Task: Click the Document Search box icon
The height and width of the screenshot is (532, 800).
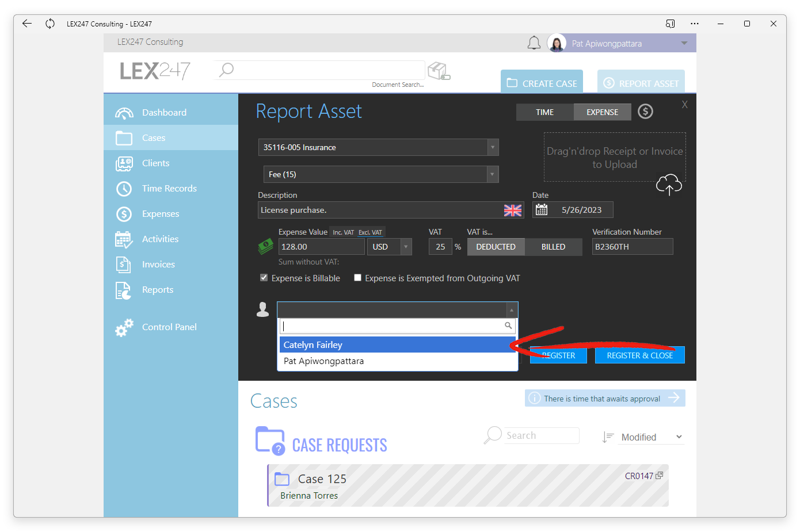Action: [x=439, y=71]
